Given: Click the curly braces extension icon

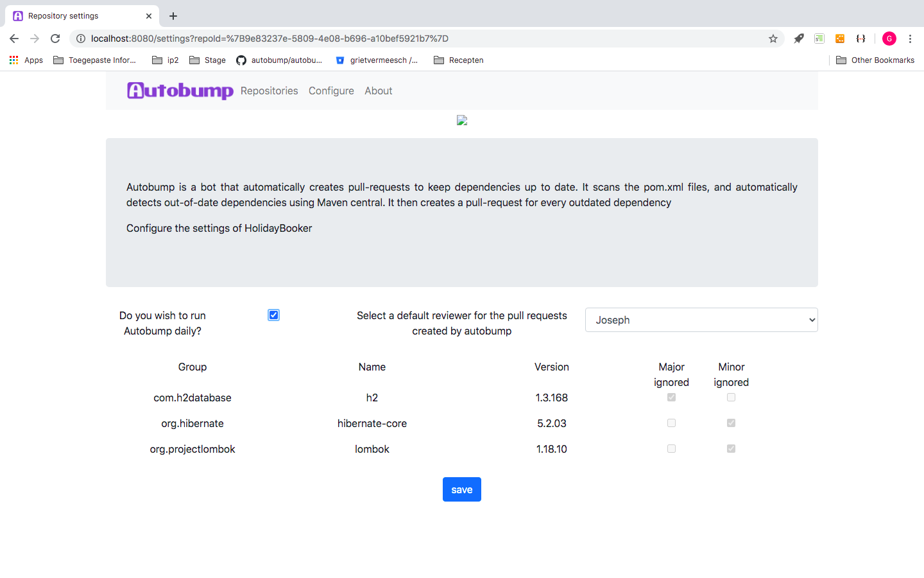Looking at the screenshot, I should [860, 39].
